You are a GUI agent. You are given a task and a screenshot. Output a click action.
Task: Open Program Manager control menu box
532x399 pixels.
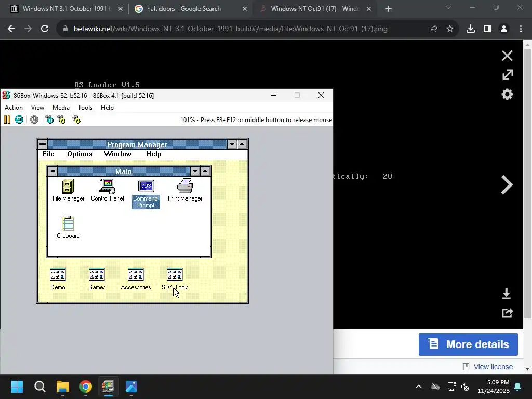tap(43, 144)
